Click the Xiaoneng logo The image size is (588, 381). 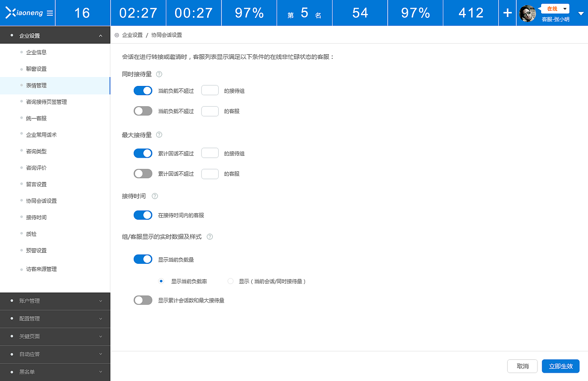(x=24, y=13)
